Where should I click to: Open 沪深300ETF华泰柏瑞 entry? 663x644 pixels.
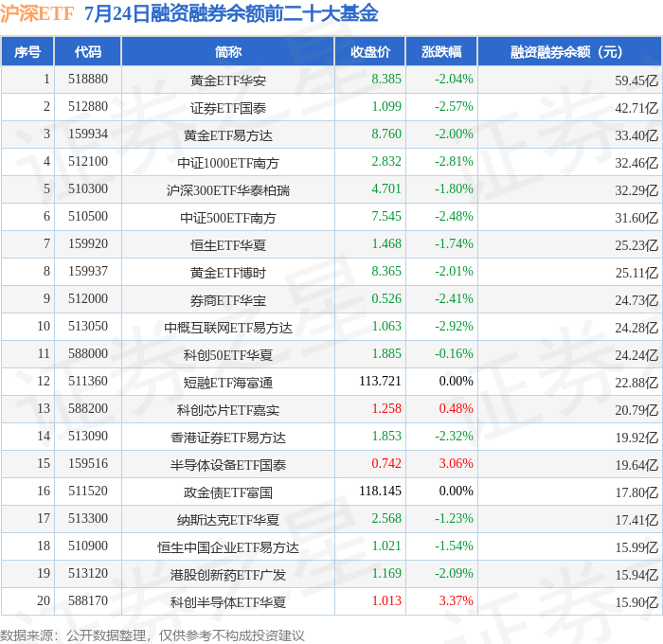pos(228,190)
